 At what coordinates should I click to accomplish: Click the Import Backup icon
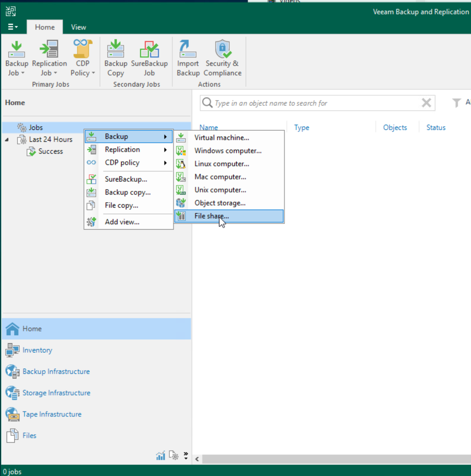[x=188, y=49]
